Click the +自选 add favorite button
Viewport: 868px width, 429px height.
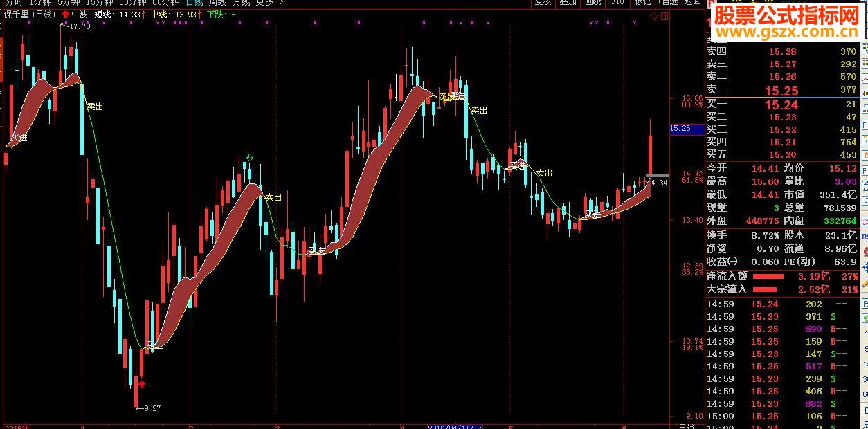tap(668, 2)
